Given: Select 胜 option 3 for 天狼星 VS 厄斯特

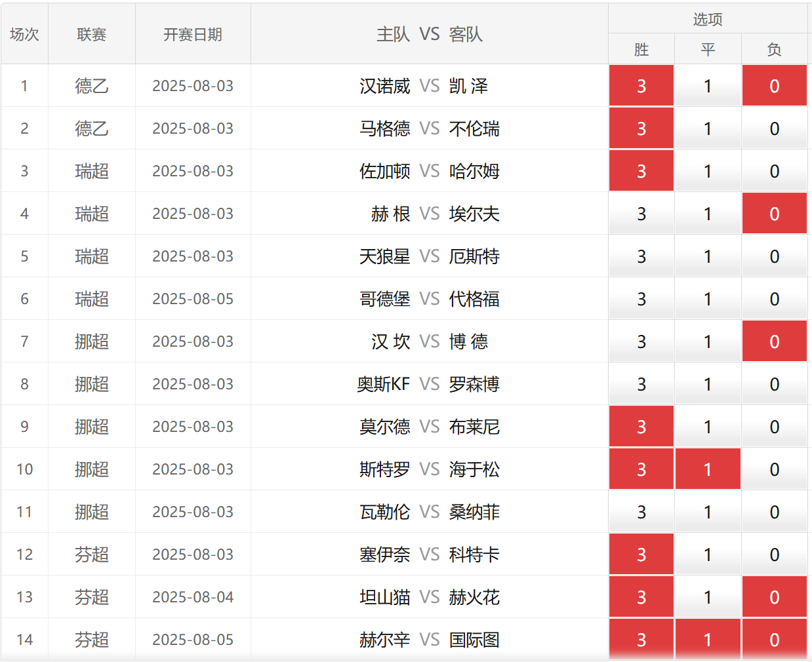Looking at the screenshot, I should (641, 256).
